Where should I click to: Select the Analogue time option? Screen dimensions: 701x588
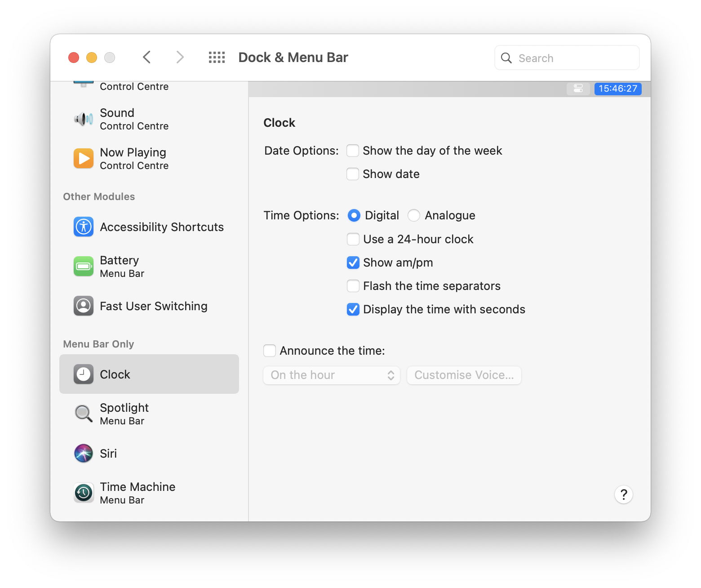pos(413,215)
